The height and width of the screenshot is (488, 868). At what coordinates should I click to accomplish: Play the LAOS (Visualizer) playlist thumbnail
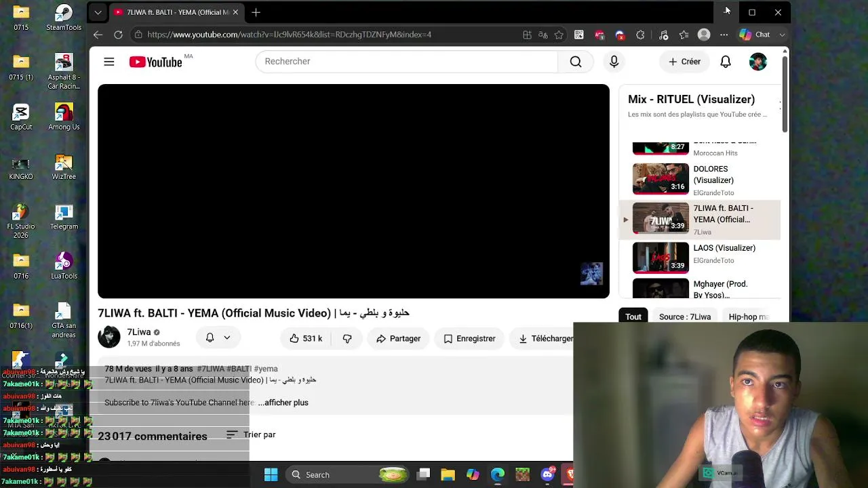pos(660,258)
